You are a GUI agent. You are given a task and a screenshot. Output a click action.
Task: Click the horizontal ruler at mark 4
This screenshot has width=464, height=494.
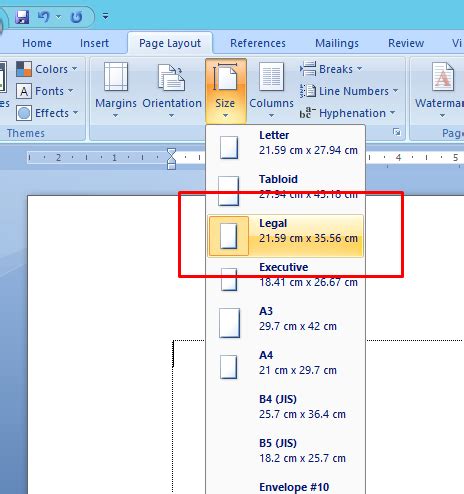pyautogui.click(x=398, y=157)
